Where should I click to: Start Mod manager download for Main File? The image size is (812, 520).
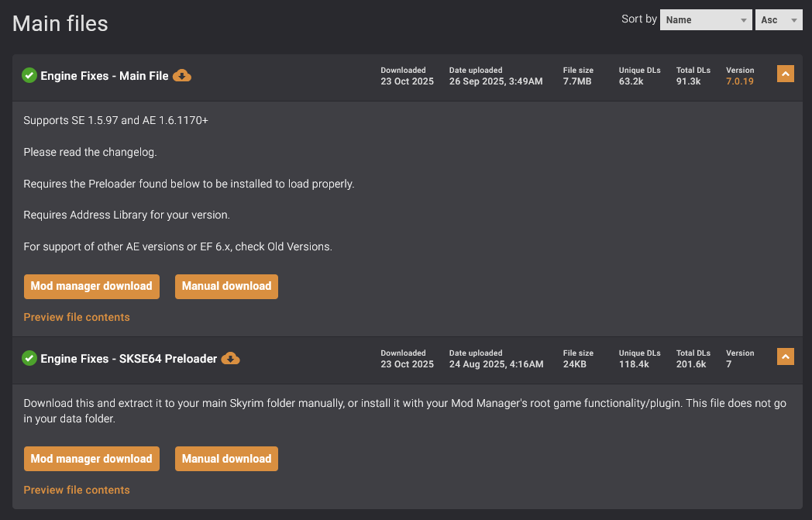91,287
